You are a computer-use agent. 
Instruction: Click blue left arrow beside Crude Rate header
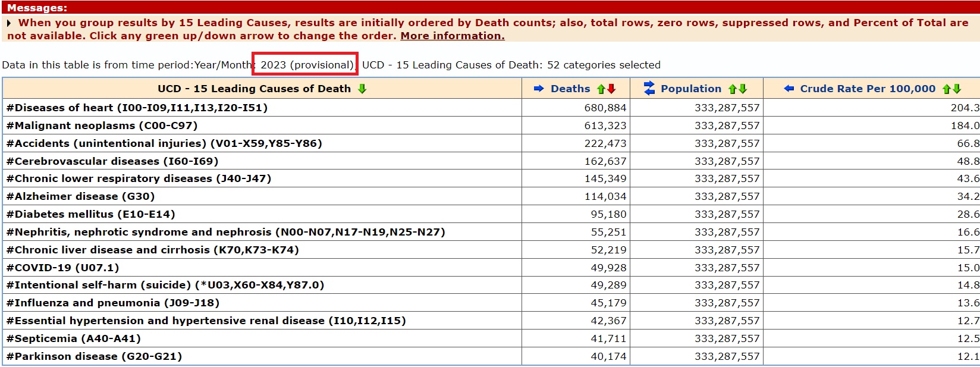click(789, 89)
